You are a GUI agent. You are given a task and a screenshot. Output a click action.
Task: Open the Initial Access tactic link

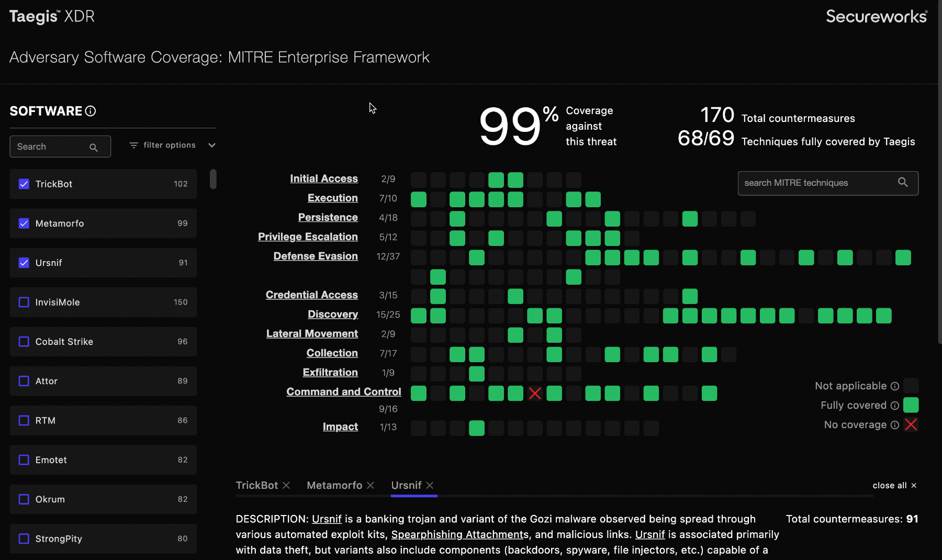coord(324,178)
